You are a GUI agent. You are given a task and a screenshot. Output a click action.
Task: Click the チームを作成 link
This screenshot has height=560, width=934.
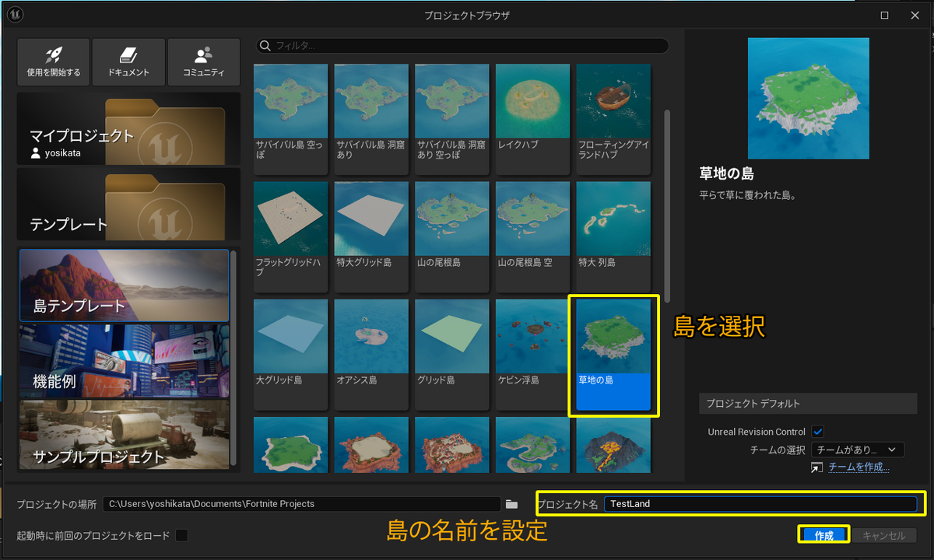click(859, 467)
